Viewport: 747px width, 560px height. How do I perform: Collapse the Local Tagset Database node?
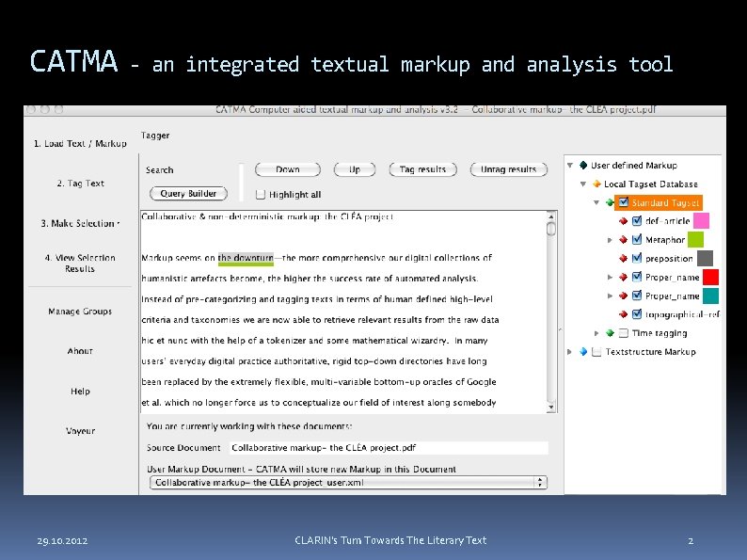coord(583,184)
